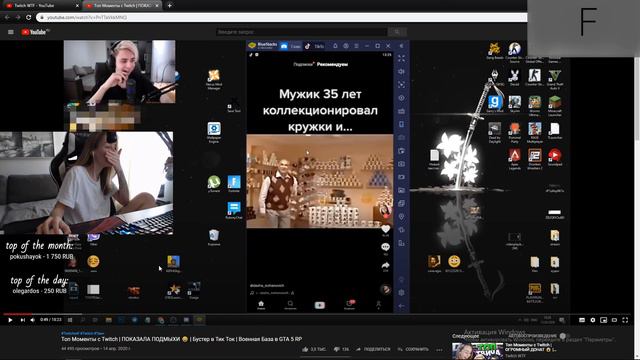The height and width of the screenshot is (360, 640).
Task: Open Dead by Daylight desktop icon
Action: (495, 132)
